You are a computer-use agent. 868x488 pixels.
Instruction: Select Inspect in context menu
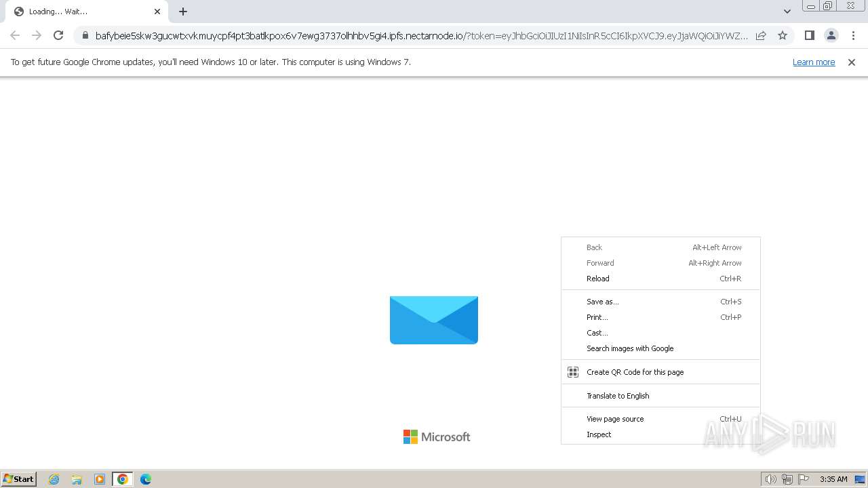coord(660,434)
